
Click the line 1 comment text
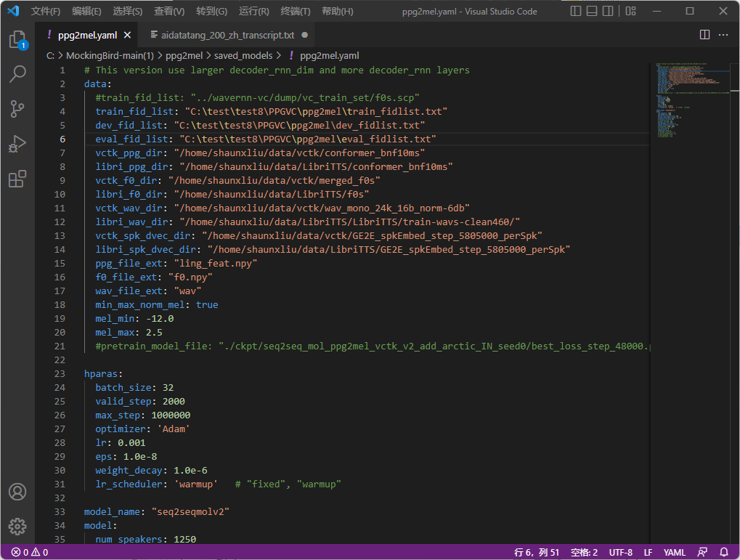pos(277,70)
